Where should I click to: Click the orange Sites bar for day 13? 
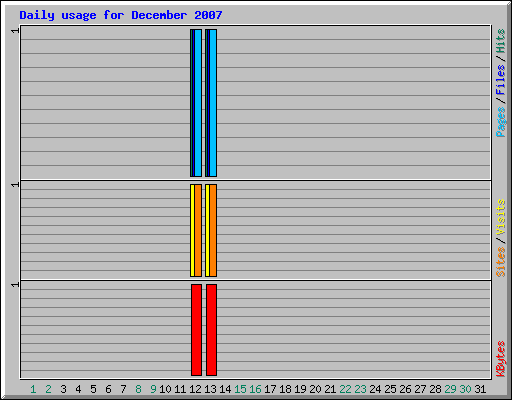(213, 230)
